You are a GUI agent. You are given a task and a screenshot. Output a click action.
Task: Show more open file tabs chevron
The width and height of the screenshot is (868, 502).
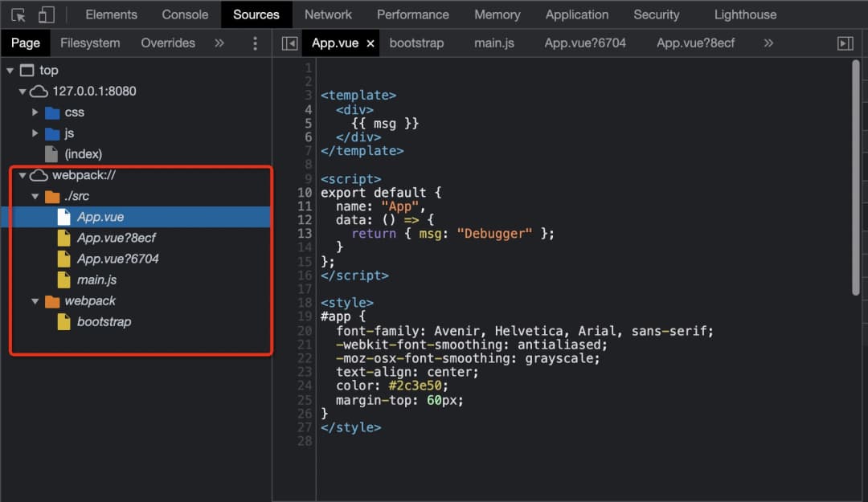[x=768, y=43]
